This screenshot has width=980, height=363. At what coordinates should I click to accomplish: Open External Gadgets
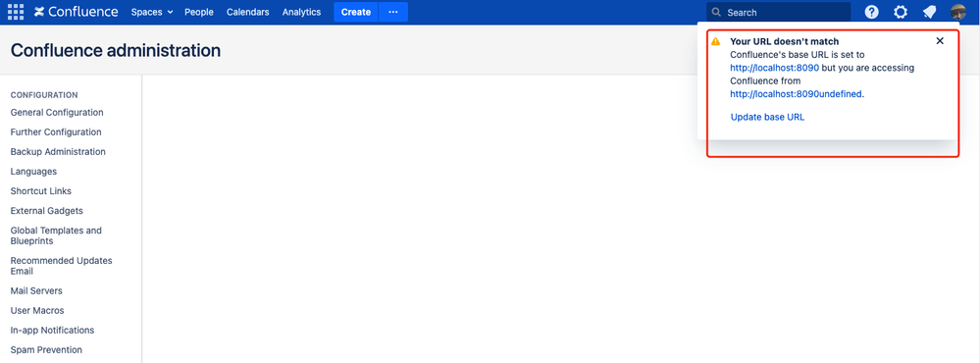(47, 211)
